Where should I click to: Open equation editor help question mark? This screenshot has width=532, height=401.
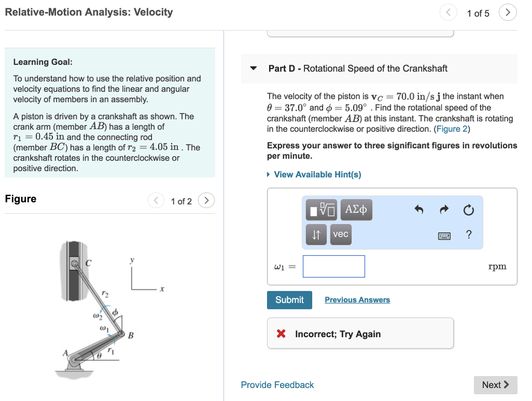coord(468,235)
